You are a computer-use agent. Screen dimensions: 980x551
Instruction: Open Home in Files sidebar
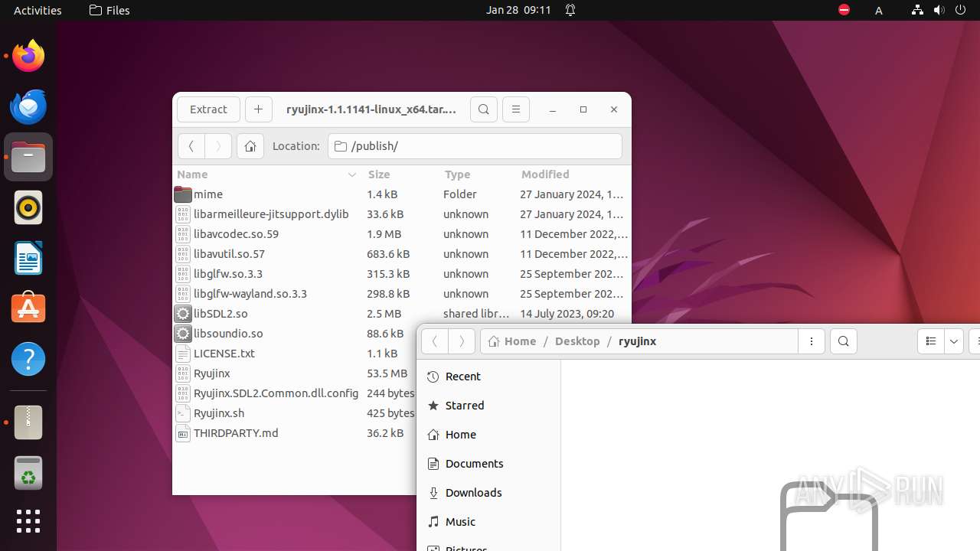(488, 435)
